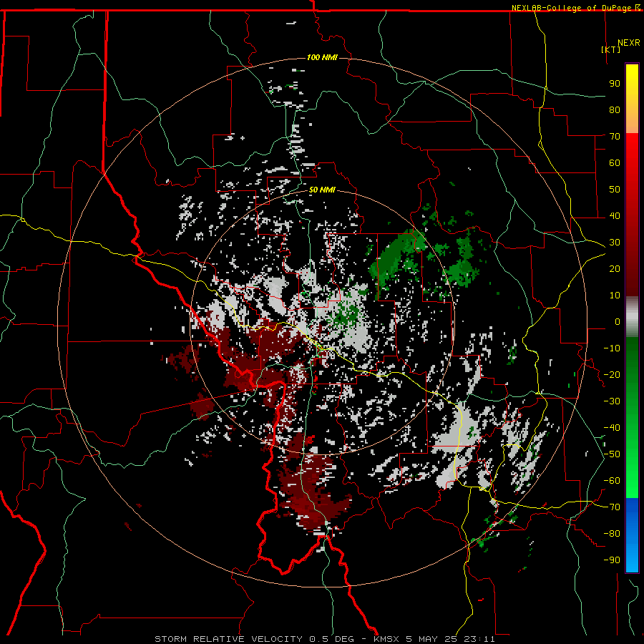Viewport: 644px width, 644px height.
Task: Click the -90 value on the velocity legend
Action: pyautogui.click(x=612, y=560)
